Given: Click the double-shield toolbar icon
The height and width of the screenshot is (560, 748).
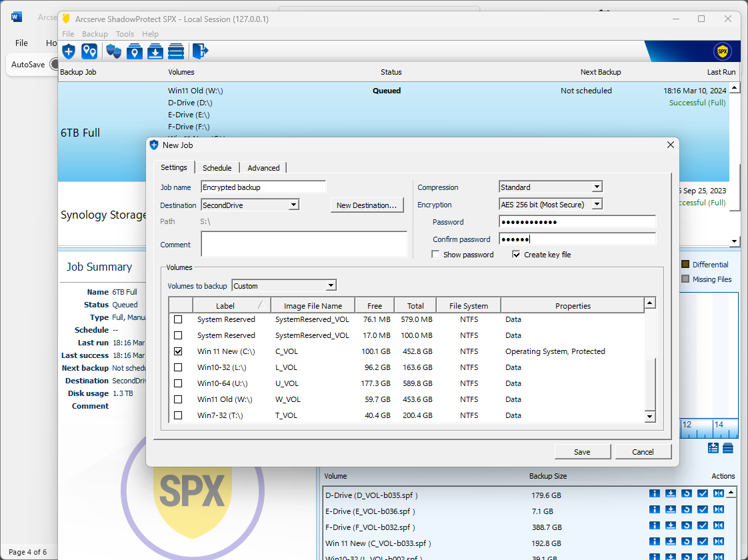Looking at the screenshot, I should pos(113,51).
